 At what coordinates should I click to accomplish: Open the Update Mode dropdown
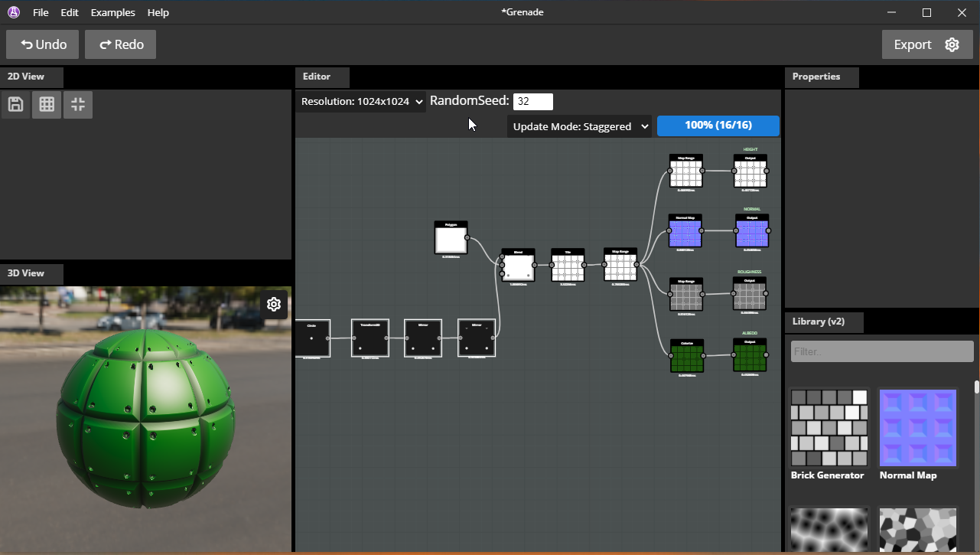(x=579, y=126)
